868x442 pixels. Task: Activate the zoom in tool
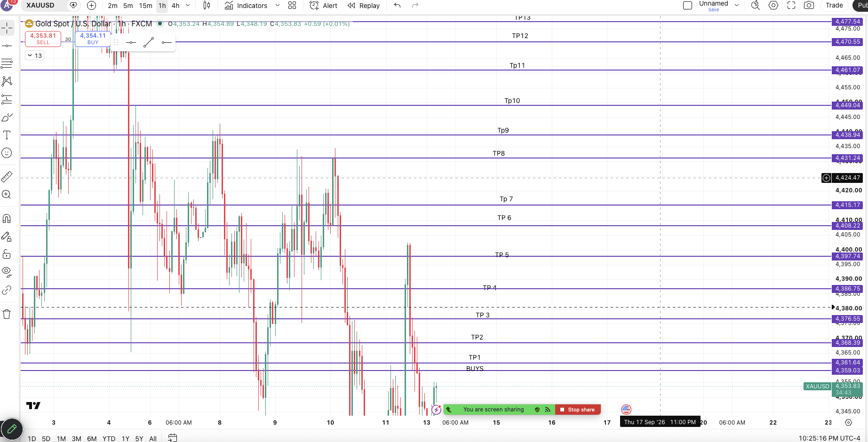tap(7, 195)
